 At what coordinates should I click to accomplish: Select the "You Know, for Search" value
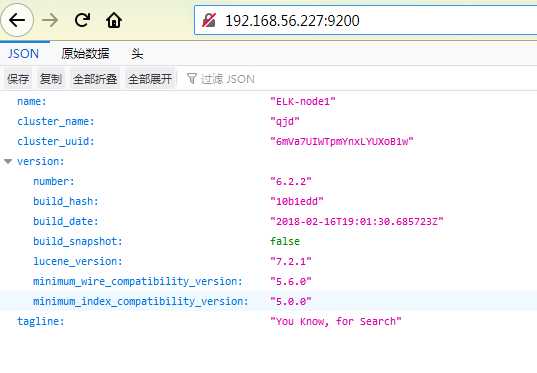[x=336, y=321]
